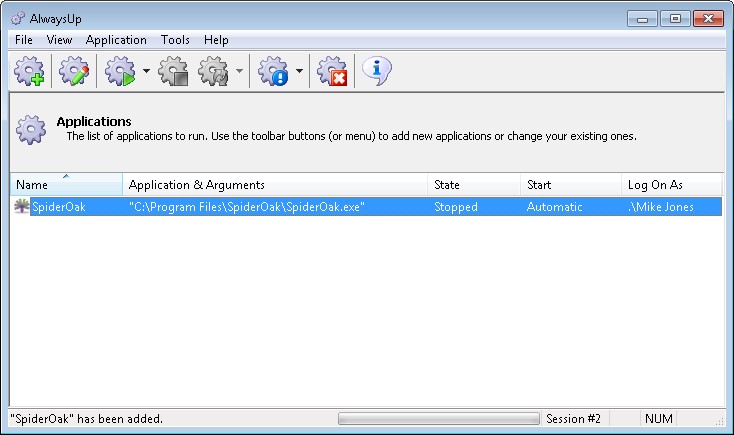Click the Session #2 status bar entry
The image size is (734, 435).
click(x=573, y=419)
